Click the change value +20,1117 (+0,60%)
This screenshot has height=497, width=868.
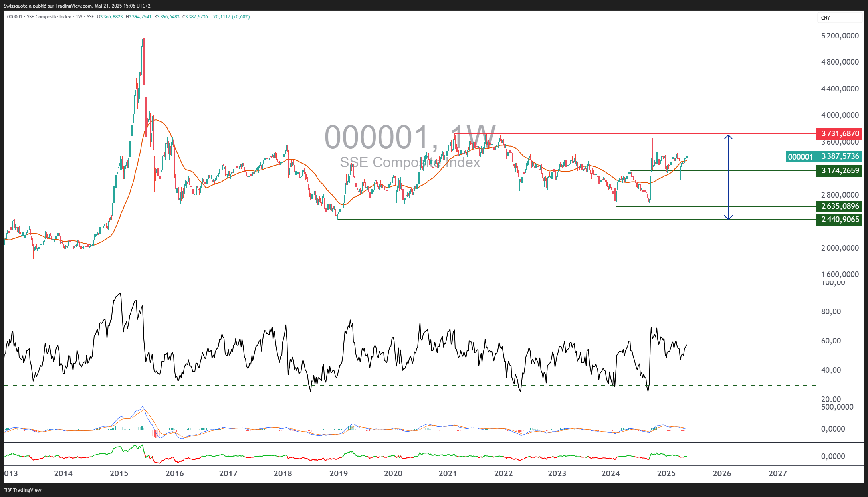coord(230,17)
